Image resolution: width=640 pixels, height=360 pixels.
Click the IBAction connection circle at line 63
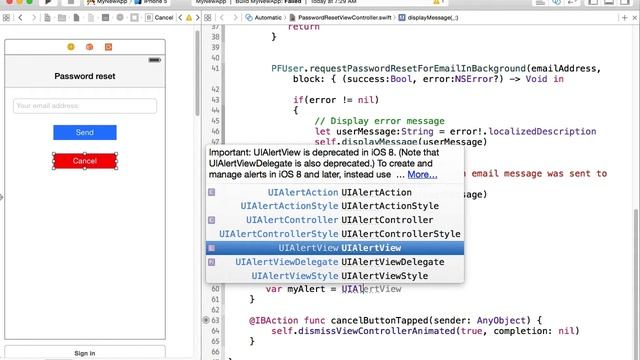[206, 320]
